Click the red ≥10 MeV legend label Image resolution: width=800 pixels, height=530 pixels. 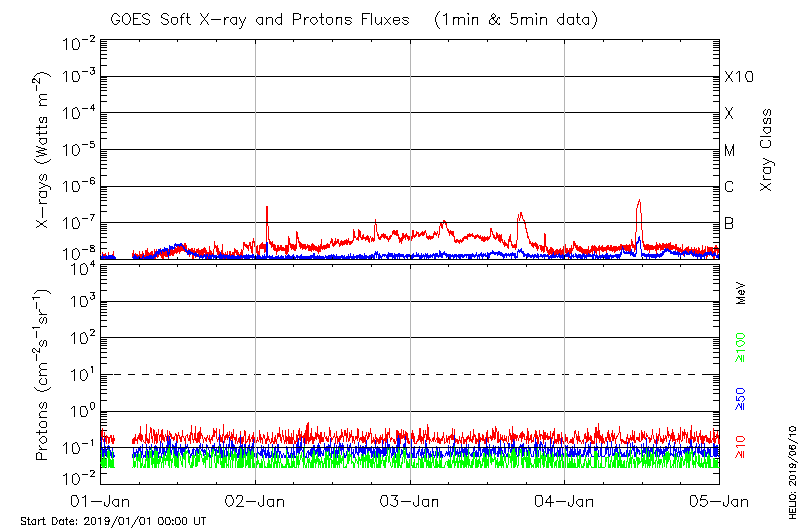[742, 447]
